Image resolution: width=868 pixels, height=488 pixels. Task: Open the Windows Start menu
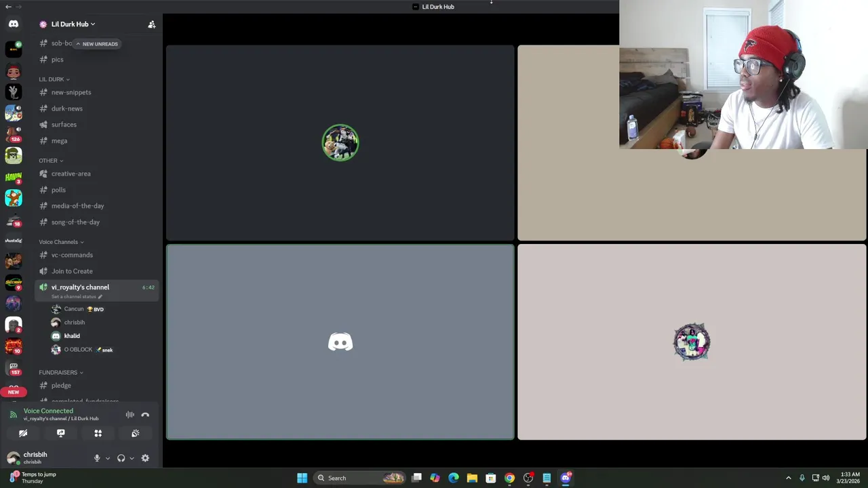302,478
